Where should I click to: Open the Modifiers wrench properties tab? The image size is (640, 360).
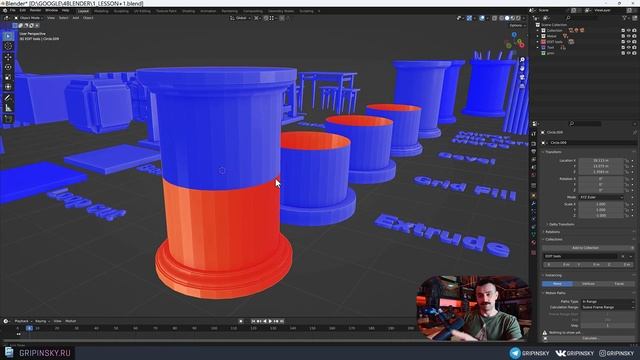coord(533,203)
